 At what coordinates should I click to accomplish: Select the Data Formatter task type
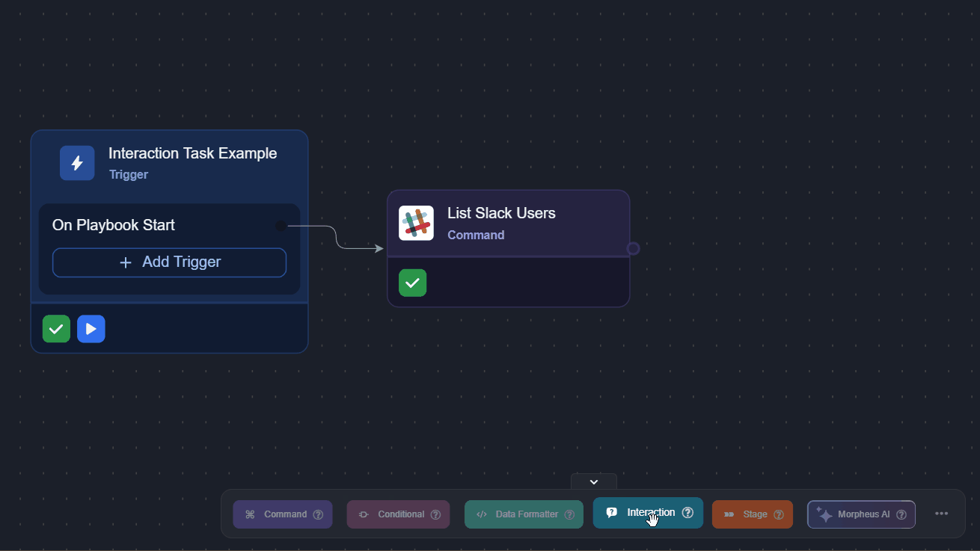518,514
